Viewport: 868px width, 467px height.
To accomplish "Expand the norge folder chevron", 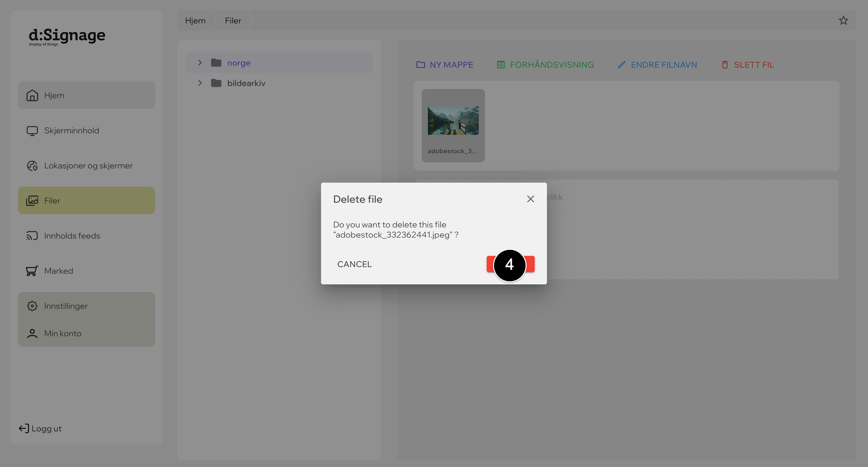I will 200,63.
